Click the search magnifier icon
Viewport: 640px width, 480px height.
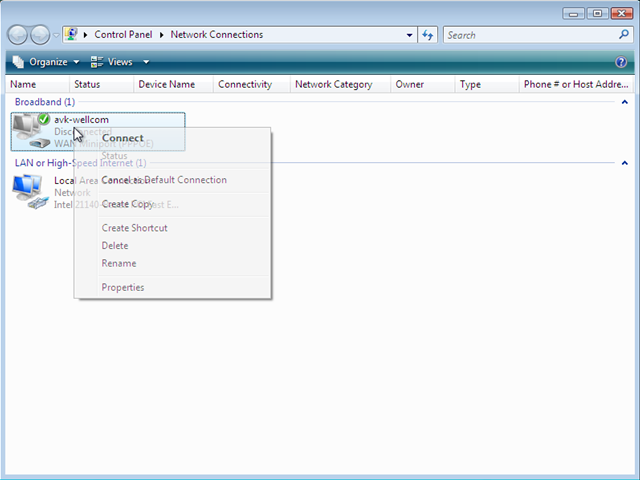coord(624,35)
